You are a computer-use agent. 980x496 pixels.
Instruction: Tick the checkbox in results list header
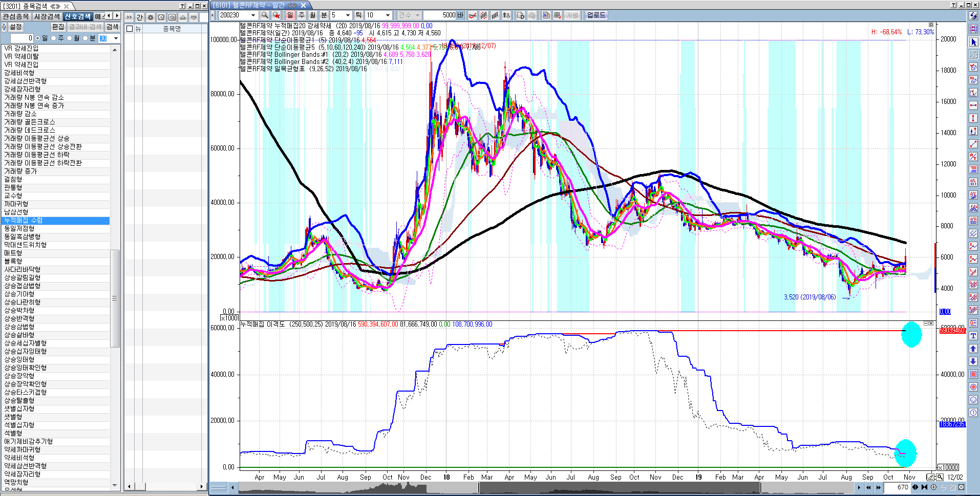point(130,29)
